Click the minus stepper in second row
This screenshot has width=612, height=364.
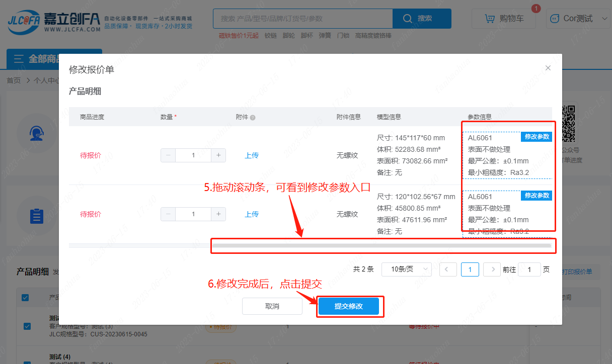click(168, 214)
